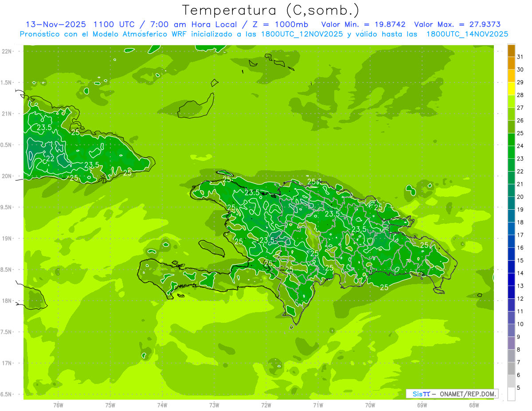Image resolution: width=532 pixels, height=411 pixels.
Task: Click the "20N" latitude axis label
Action: click(x=7, y=176)
